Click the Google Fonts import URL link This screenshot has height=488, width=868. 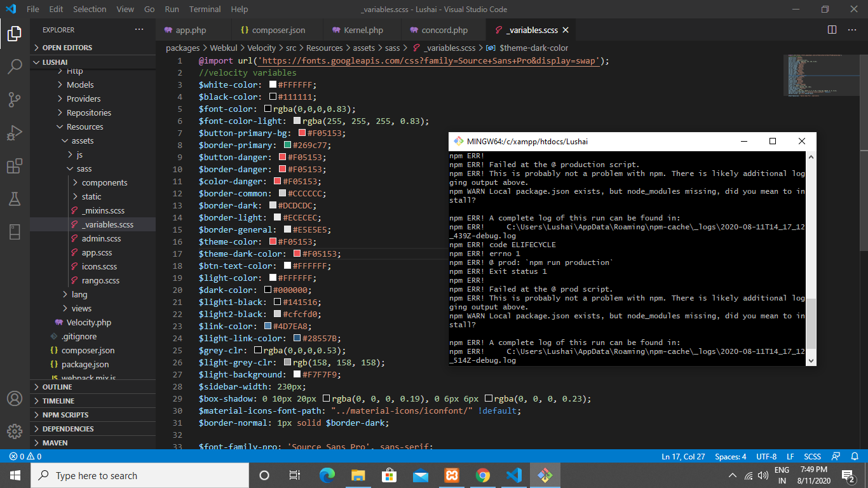point(428,61)
